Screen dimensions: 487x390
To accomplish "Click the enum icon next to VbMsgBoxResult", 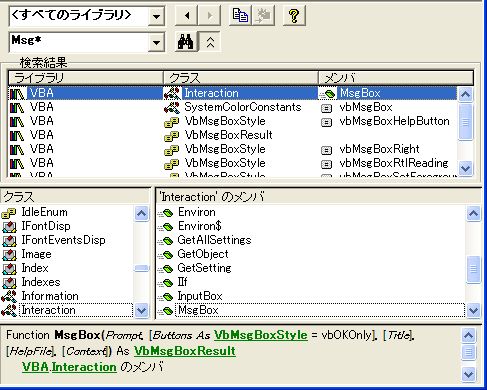I will pos(172,135).
